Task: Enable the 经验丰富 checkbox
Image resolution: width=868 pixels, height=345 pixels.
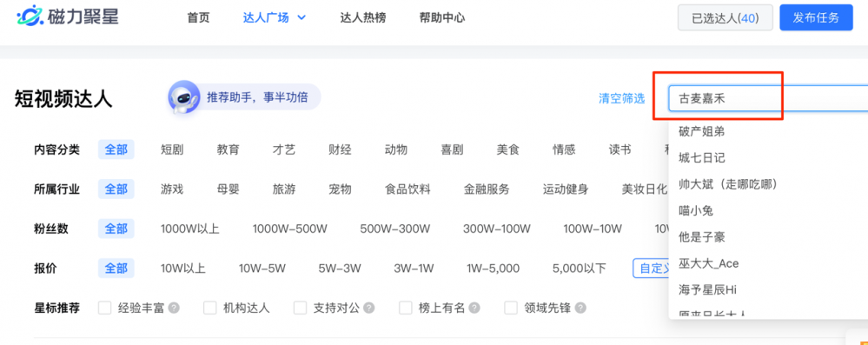Action: coord(104,308)
